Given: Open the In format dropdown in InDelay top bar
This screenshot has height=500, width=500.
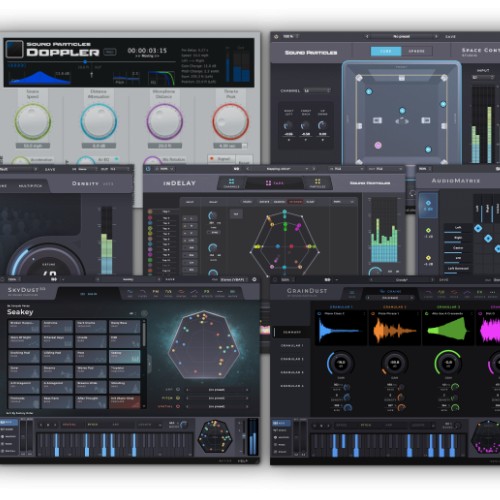Looking at the screenshot, I should [346, 169].
